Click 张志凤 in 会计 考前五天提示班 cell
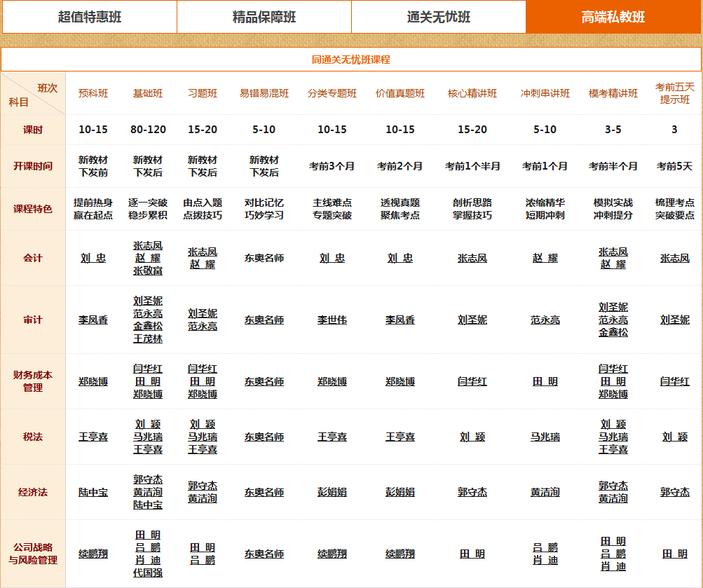703x588 pixels. [675, 258]
